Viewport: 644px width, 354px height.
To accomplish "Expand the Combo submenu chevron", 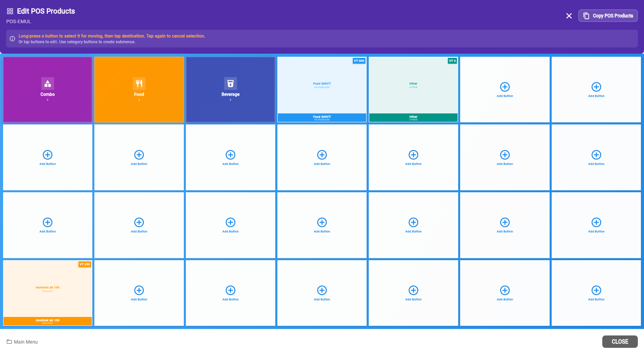I will [48, 100].
